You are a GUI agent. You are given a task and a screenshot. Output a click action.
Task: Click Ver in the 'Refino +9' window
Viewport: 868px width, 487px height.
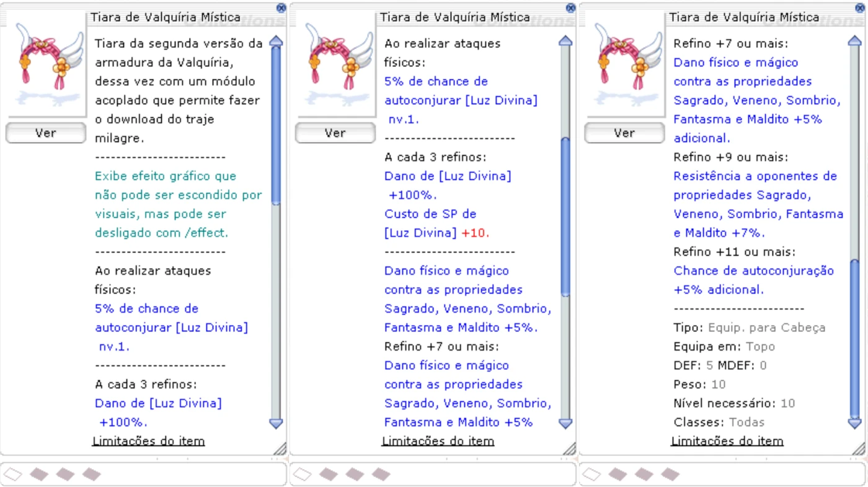pos(625,133)
